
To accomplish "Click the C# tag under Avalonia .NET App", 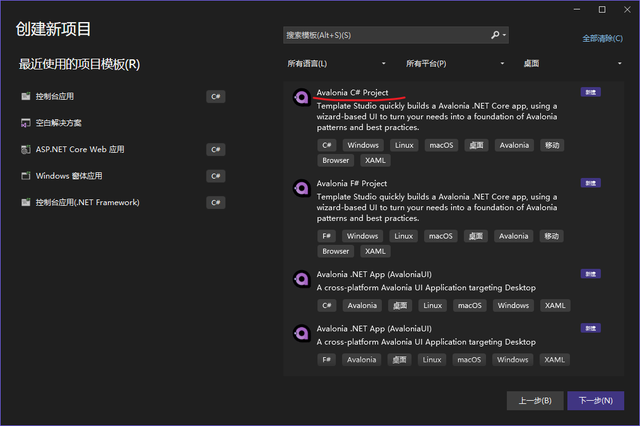I will point(327,306).
